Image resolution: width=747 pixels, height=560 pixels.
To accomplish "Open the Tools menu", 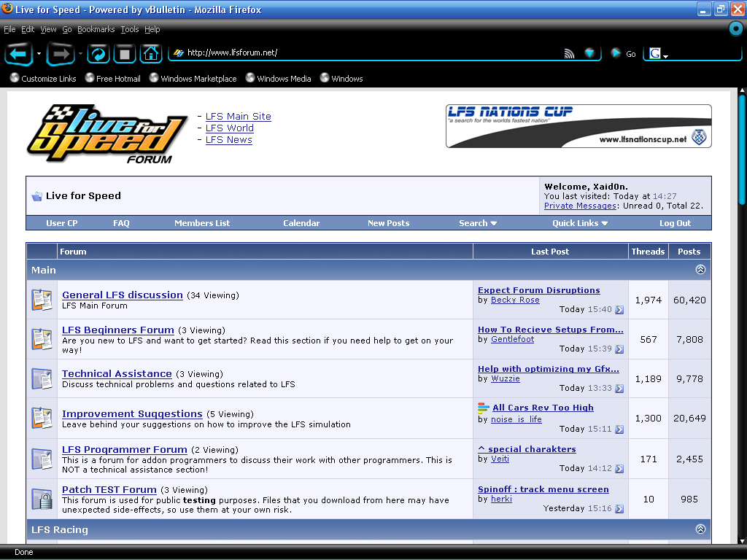I will [x=130, y=29].
